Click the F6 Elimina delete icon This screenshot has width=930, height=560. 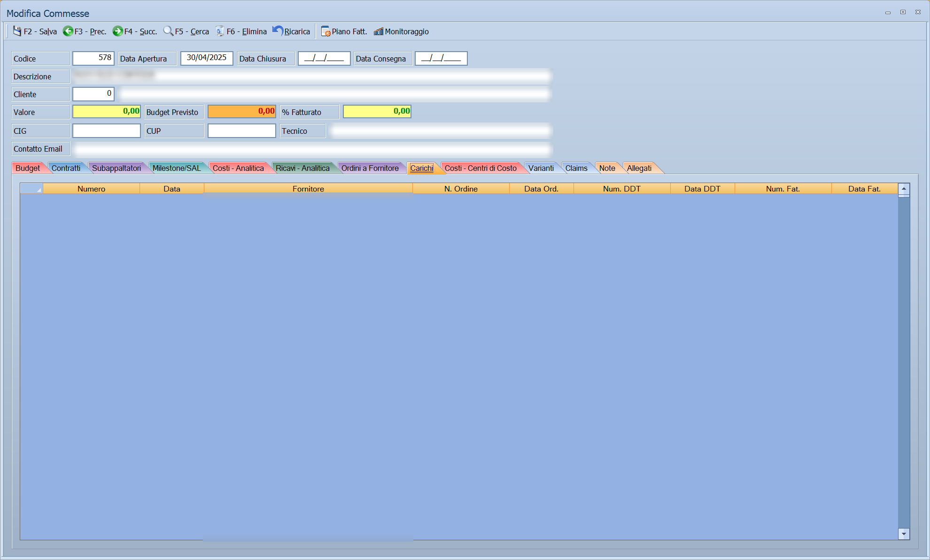click(220, 31)
